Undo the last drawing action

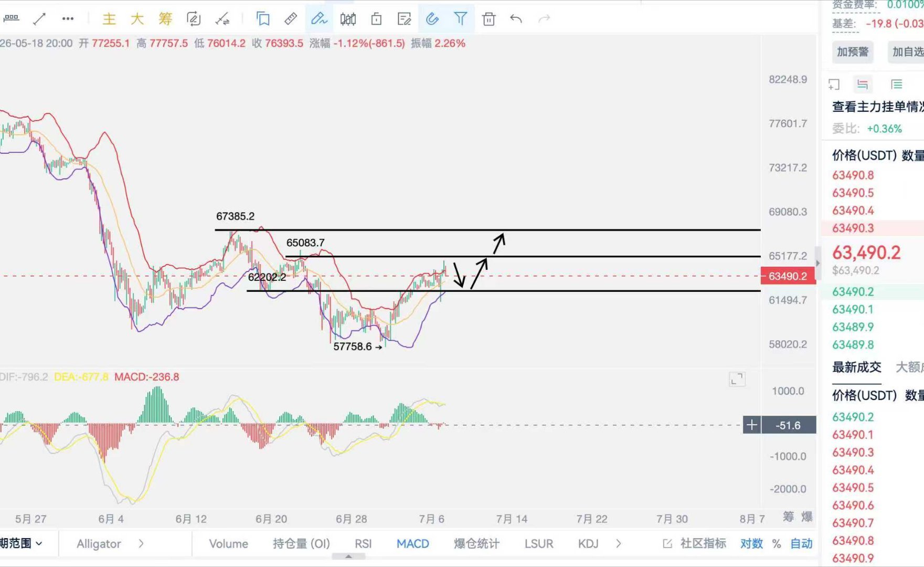[x=516, y=19]
